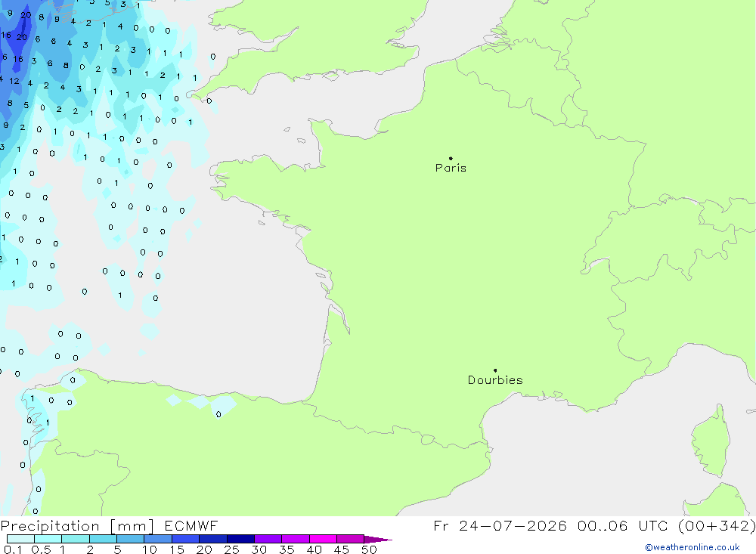Pick the 10–15 mm legend swatch
Viewport: 756px width, 554px height.
(158, 539)
